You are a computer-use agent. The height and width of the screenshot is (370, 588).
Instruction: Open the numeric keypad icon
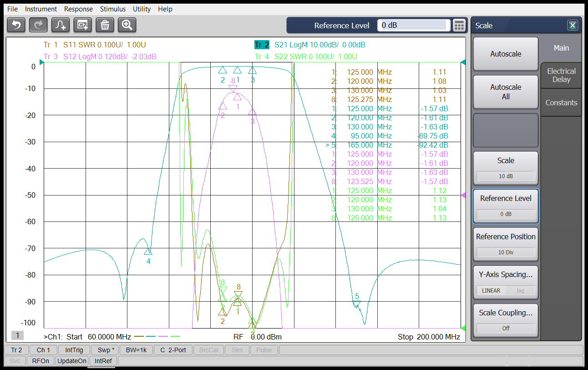[460, 26]
